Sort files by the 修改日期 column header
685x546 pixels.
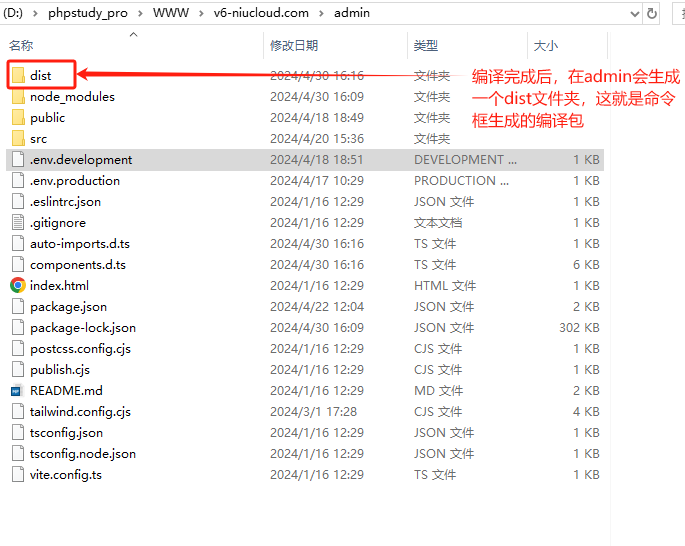coord(294,46)
